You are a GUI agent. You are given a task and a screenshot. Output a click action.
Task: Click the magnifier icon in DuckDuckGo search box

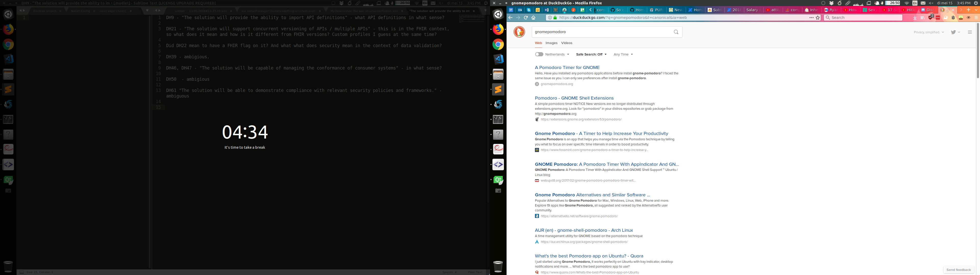[676, 32]
